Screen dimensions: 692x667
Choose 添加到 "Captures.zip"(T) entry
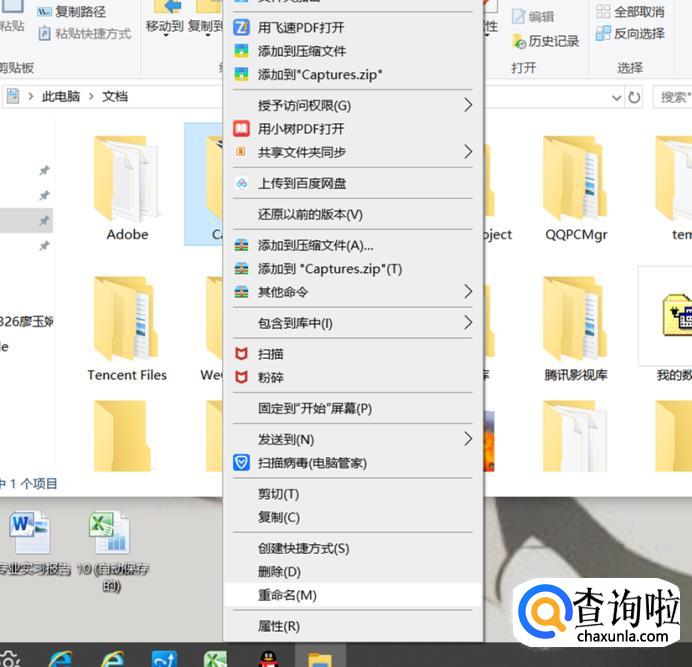[x=353, y=268]
